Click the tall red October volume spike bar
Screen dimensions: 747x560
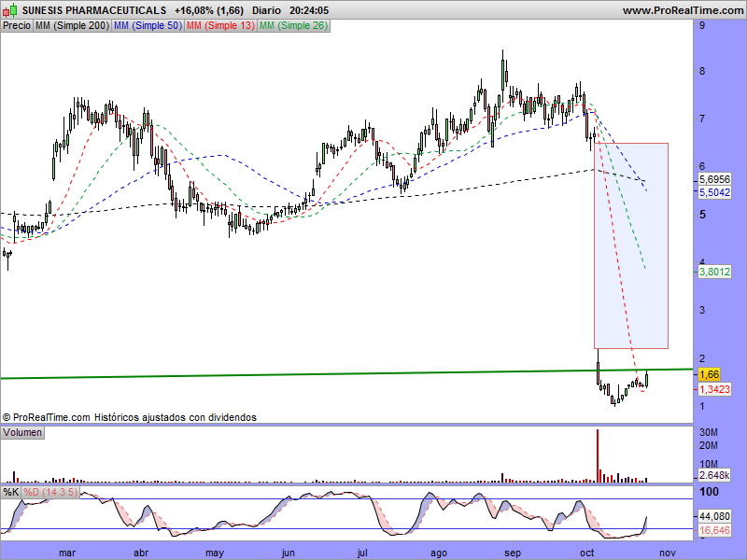click(x=598, y=455)
